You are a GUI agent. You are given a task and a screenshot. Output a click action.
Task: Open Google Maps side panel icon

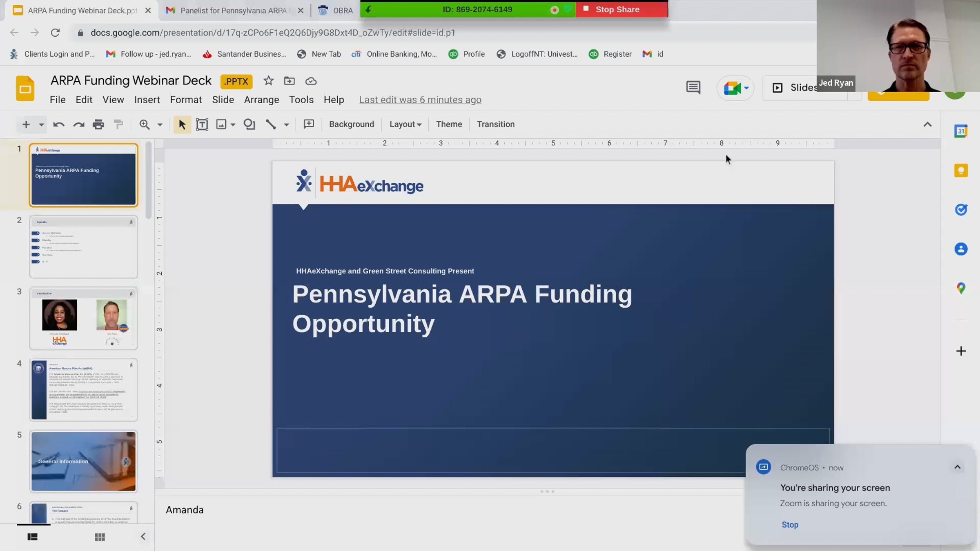(x=961, y=288)
